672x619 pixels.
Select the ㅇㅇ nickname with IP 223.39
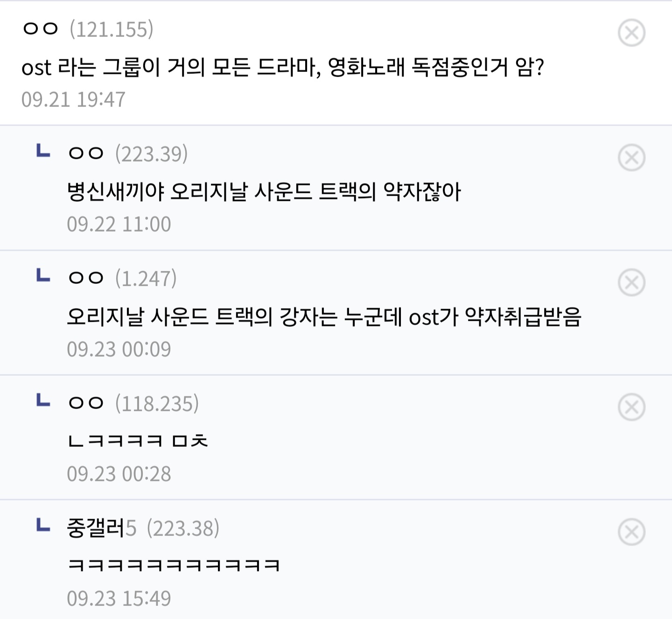tap(86, 154)
